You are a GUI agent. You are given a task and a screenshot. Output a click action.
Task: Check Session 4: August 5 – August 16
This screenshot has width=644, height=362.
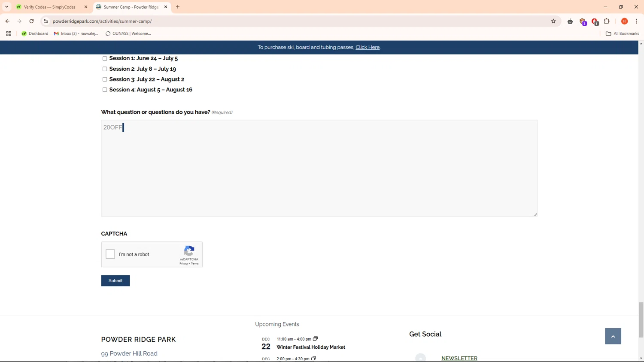(x=105, y=90)
